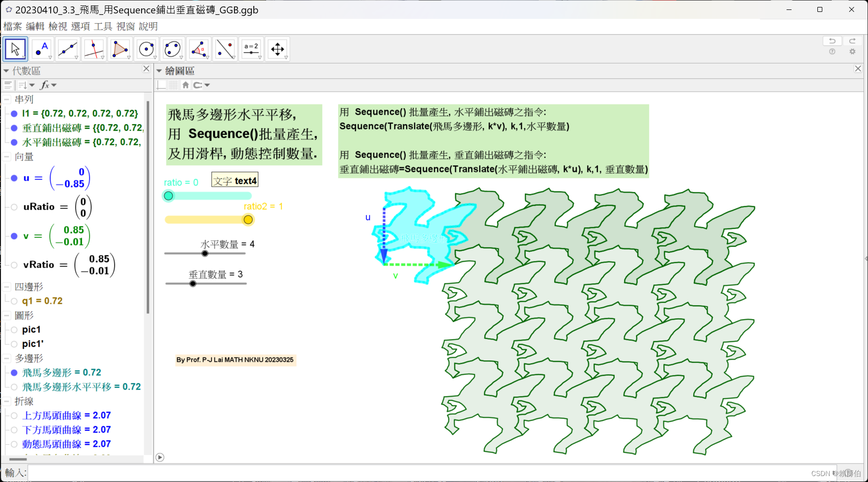The width and height of the screenshot is (868, 482).
Task: Select the Move Graphics View tool
Action: click(278, 48)
